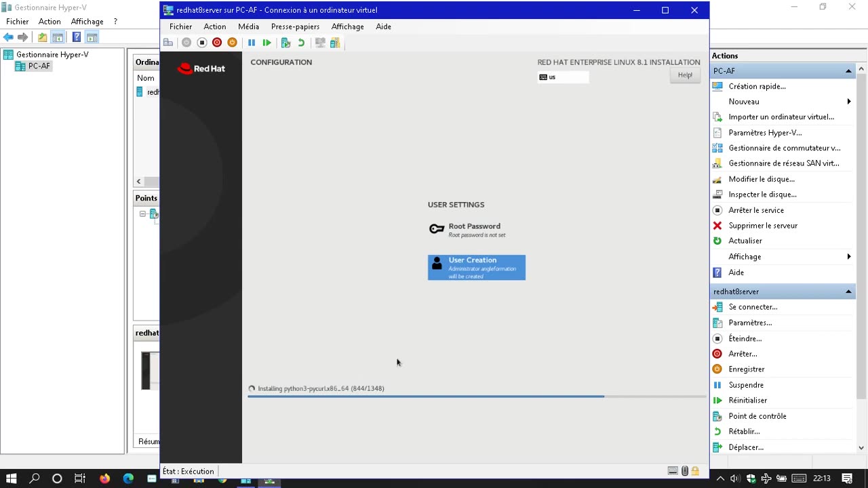Click Déplacer in redhat8server actions
Image resolution: width=868 pixels, height=488 pixels.
click(746, 447)
